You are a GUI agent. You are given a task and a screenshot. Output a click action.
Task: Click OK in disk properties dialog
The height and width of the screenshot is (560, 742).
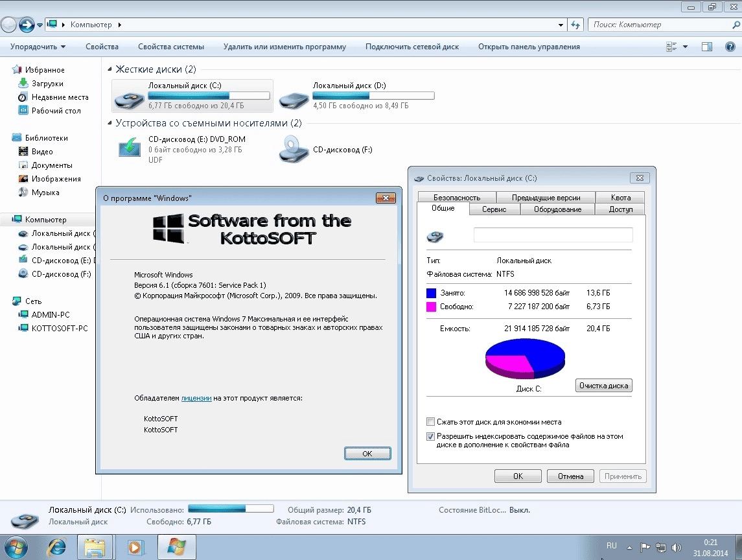[518, 476]
